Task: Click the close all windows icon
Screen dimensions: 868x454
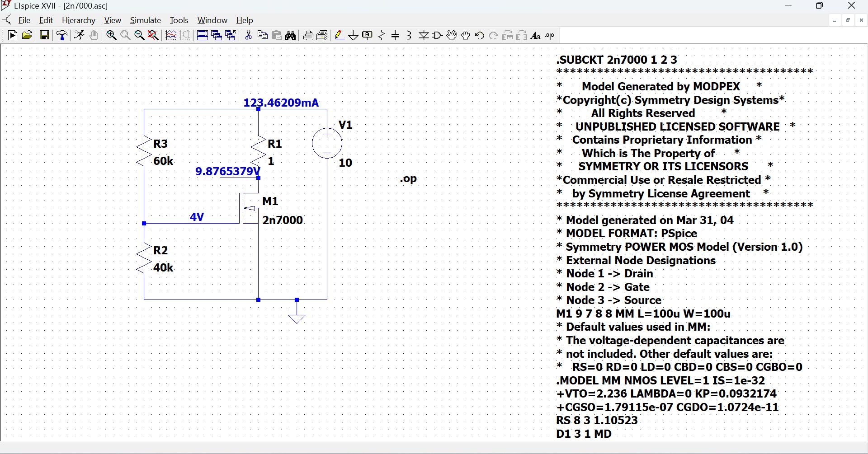Action: [x=231, y=36]
